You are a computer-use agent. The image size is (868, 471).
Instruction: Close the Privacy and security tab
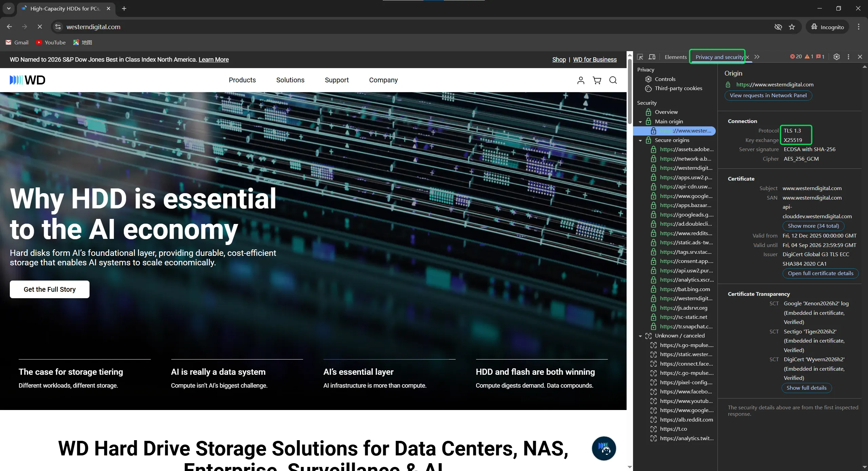(747, 57)
